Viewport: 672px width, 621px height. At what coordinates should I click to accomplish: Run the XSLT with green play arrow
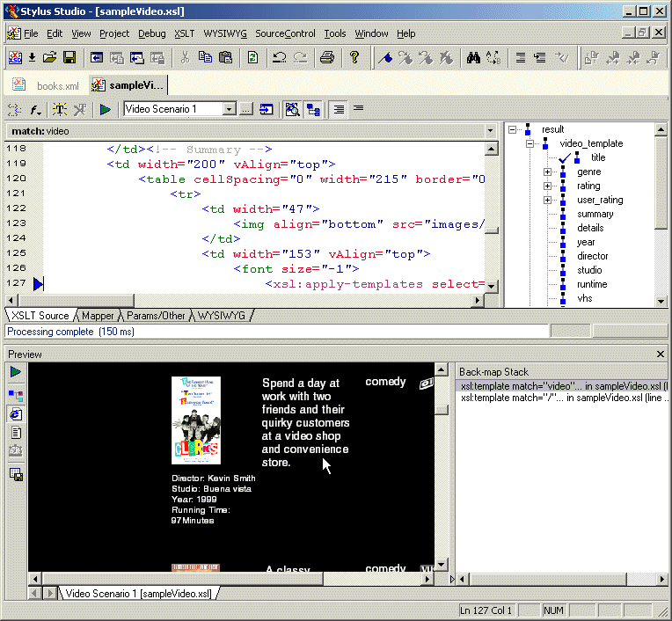pos(105,110)
